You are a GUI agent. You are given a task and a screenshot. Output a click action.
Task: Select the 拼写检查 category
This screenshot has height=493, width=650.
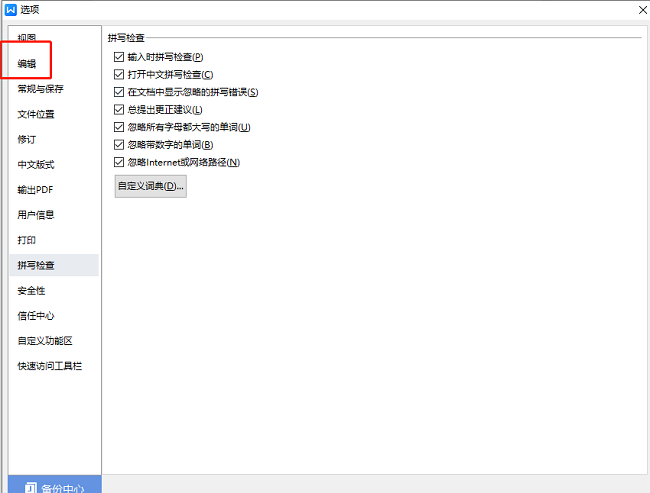[x=54, y=265]
